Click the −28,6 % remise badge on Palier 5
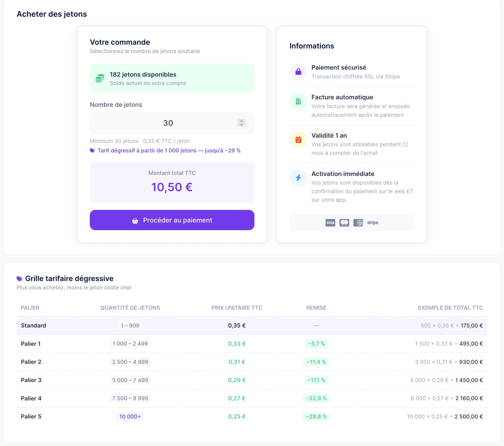Image resolution: width=504 pixels, height=446 pixels. click(316, 416)
